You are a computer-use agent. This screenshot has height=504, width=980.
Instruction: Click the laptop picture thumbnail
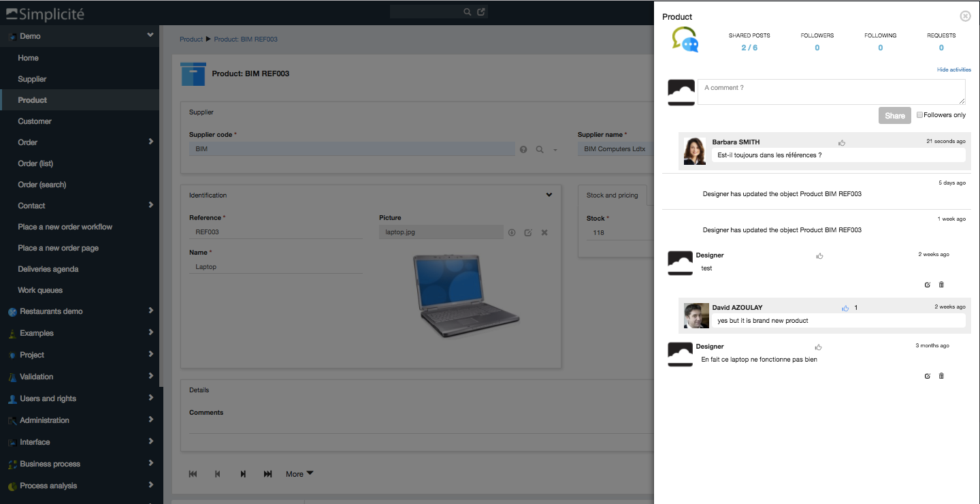[x=466, y=296]
